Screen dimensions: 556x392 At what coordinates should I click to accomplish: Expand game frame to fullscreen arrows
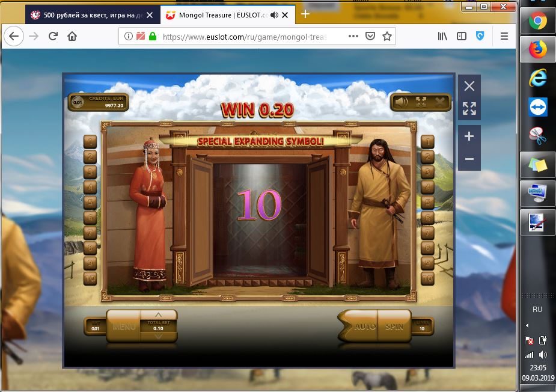pyautogui.click(x=469, y=109)
